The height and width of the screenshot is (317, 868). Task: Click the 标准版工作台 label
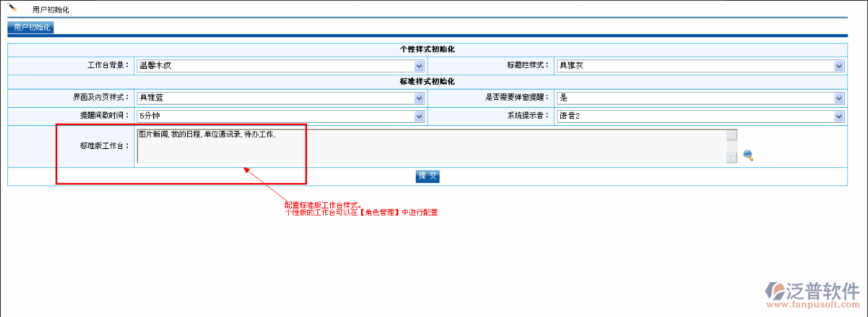coord(105,147)
